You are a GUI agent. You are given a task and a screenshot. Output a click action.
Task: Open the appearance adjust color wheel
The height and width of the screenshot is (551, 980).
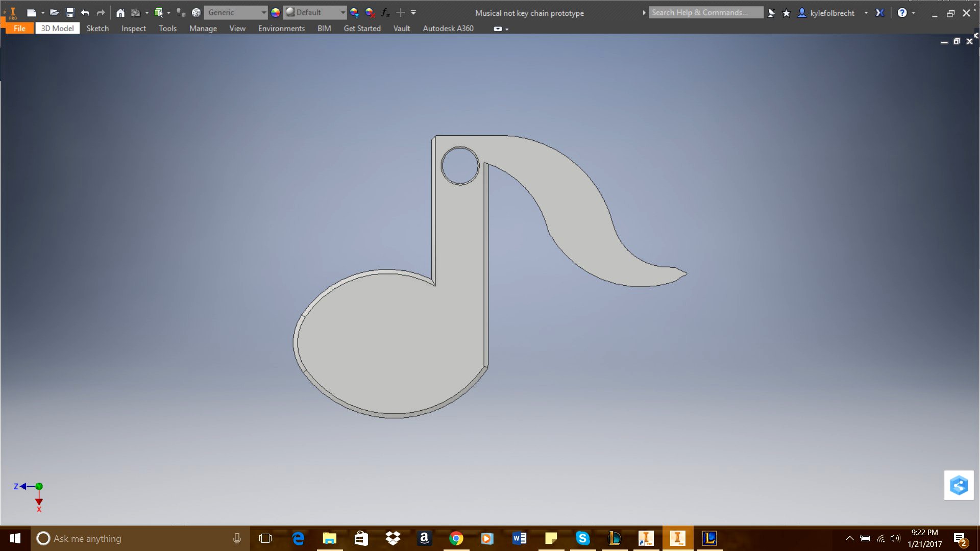tap(275, 12)
